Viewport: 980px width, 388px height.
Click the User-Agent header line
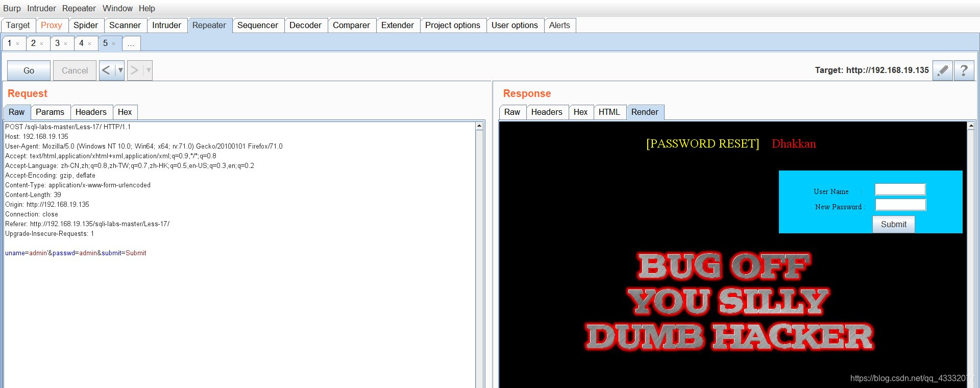point(144,147)
